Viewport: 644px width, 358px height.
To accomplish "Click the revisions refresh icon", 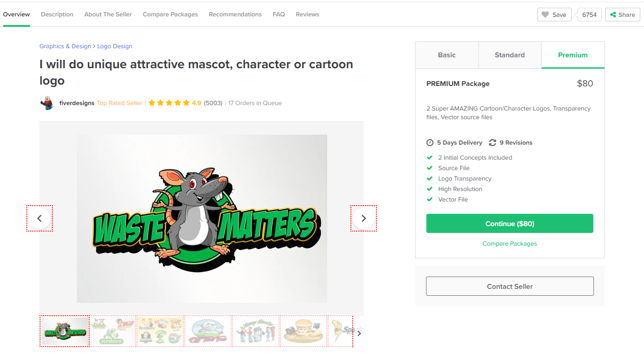I will point(492,143).
